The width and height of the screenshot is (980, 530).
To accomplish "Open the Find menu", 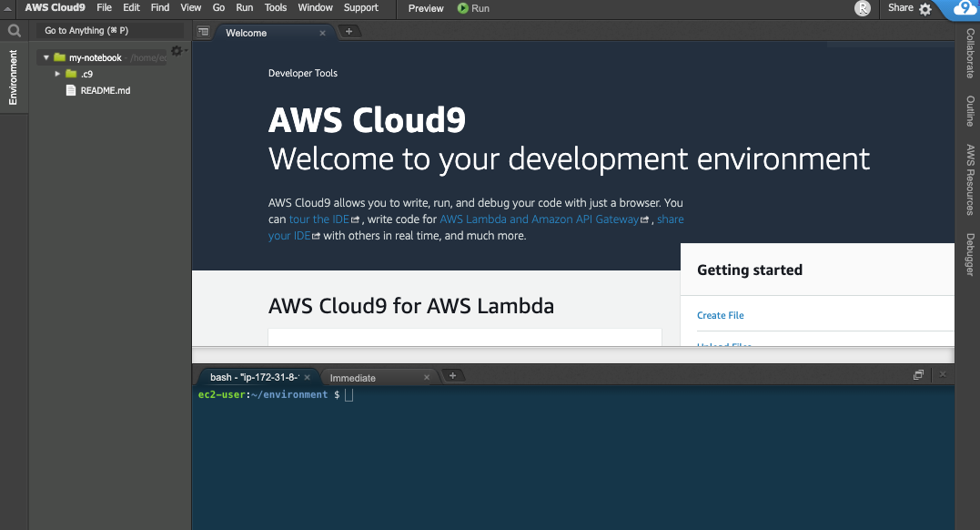I will [x=160, y=7].
